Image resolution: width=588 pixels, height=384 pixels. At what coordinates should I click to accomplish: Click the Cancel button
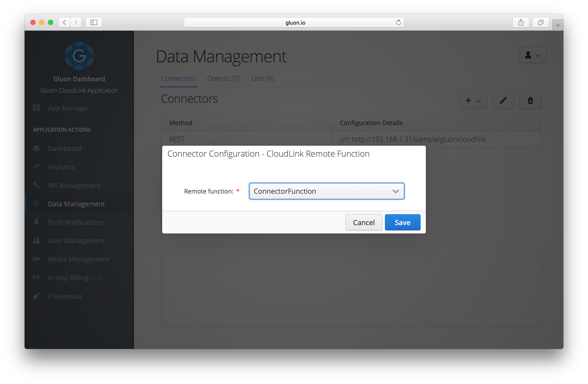tap(363, 222)
